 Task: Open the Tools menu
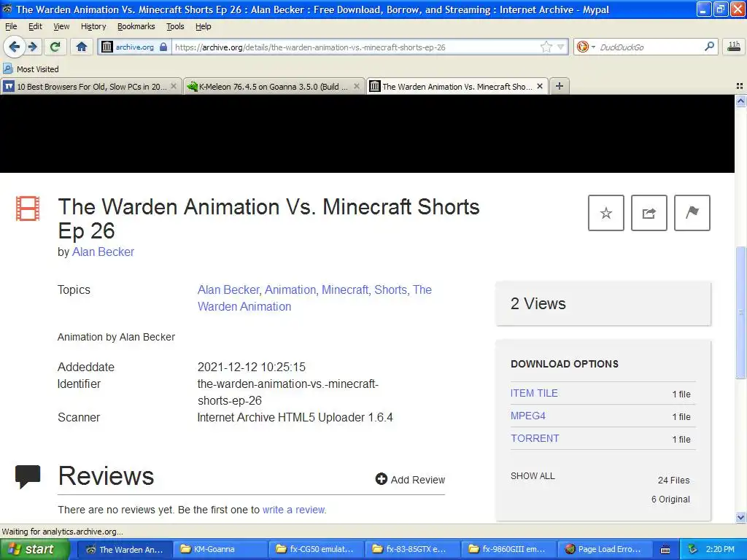point(175,26)
